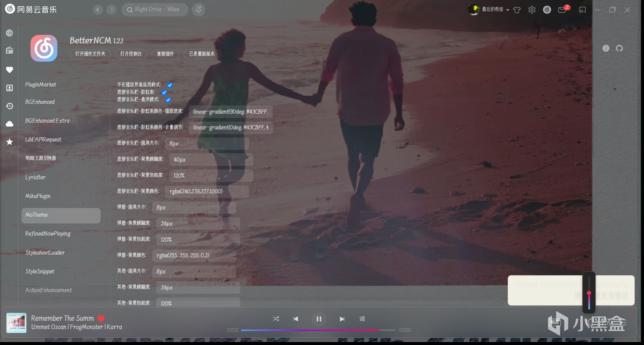Skip to the next track
Viewport: 644px width, 345px height.
(x=342, y=319)
